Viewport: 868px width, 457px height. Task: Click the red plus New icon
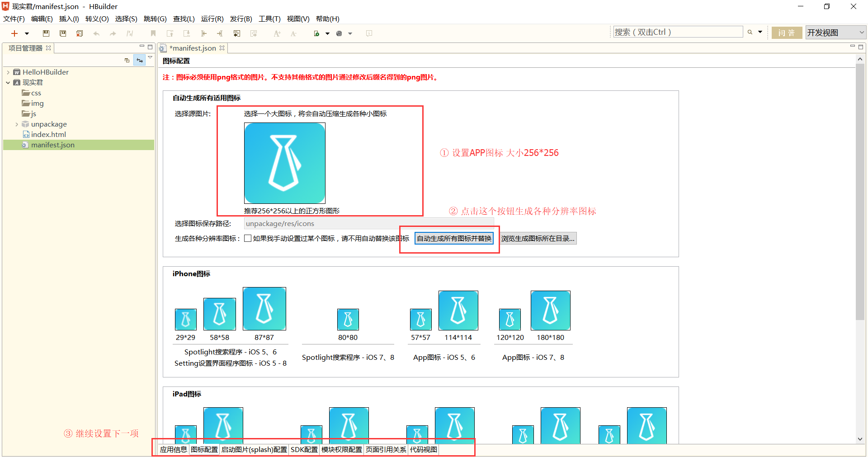[14, 33]
